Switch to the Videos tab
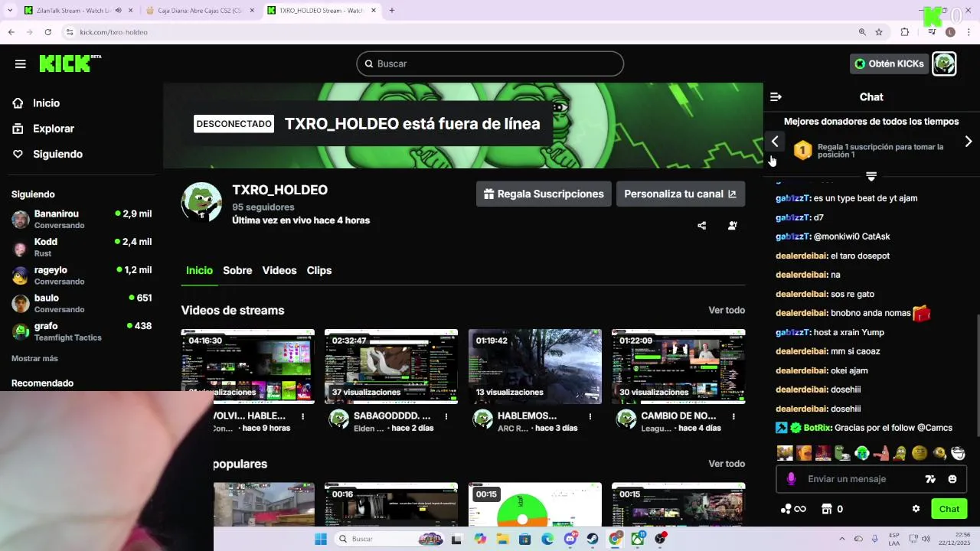This screenshot has width=980, height=551. [279, 270]
